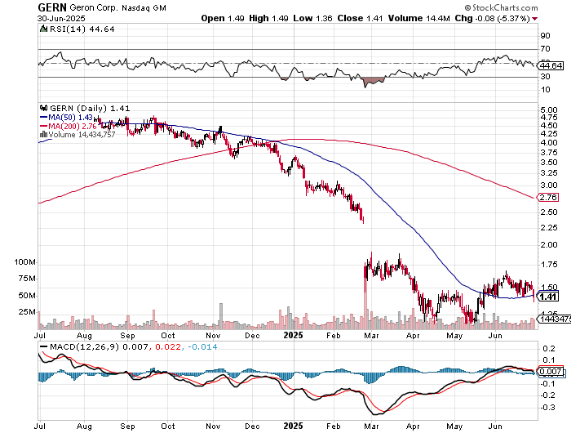Click the shaded RSI oversold area in March
The height and width of the screenshot is (433, 571).
pyautogui.click(x=373, y=81)
